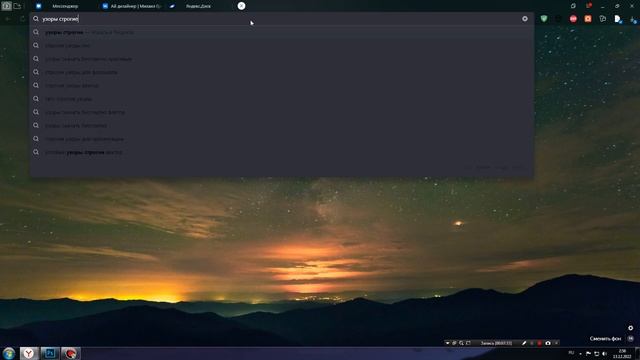Click the red bookmark icon in the title bar

[588, 6]
